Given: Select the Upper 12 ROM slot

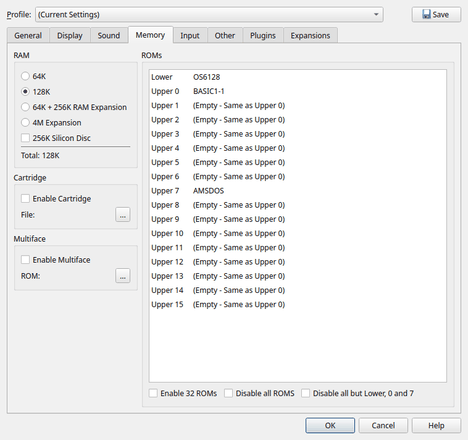Looking at the screenshot, I should (297, 262).
